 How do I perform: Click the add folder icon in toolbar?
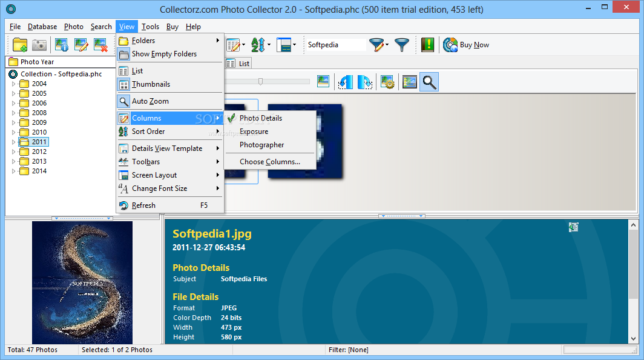click(x=20, y=45)
